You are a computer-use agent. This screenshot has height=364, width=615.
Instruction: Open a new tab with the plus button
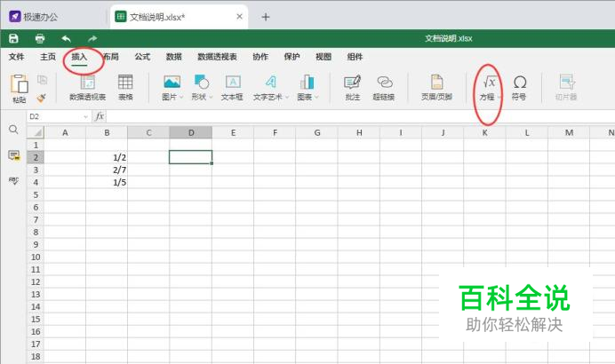pyautogui.click(x=266, y=17)
